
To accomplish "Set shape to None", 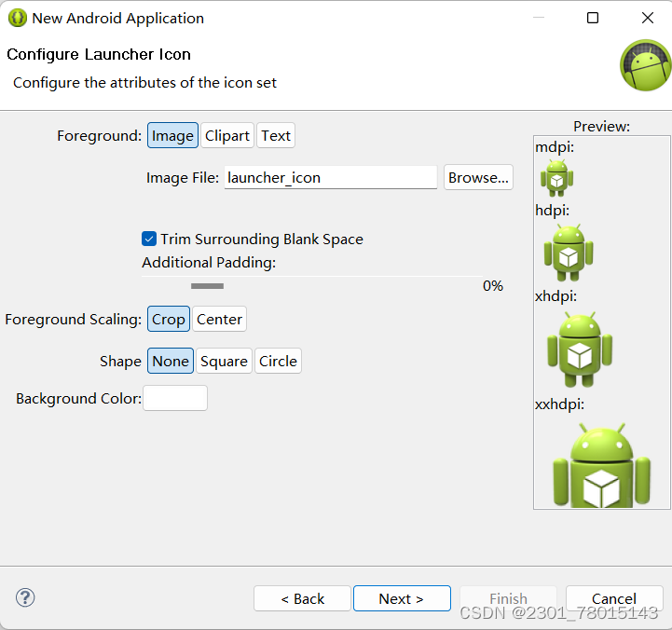I will tap(171, 361).
